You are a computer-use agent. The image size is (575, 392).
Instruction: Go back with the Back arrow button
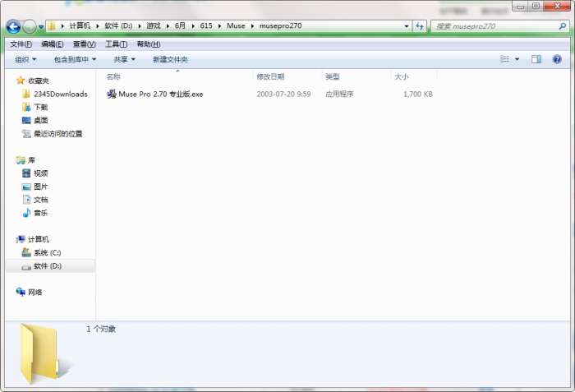[14, 26]
